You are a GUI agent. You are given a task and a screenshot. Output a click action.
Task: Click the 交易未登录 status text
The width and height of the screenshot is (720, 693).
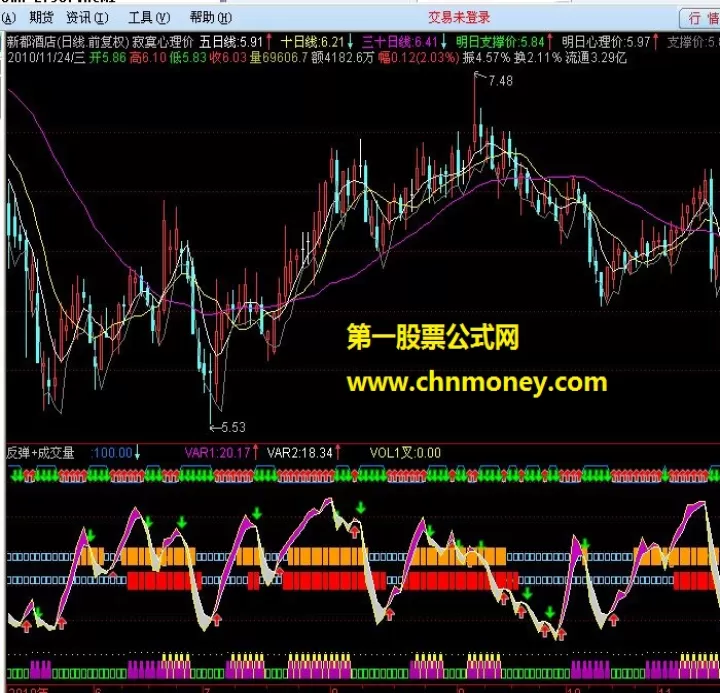coord(459,18)
